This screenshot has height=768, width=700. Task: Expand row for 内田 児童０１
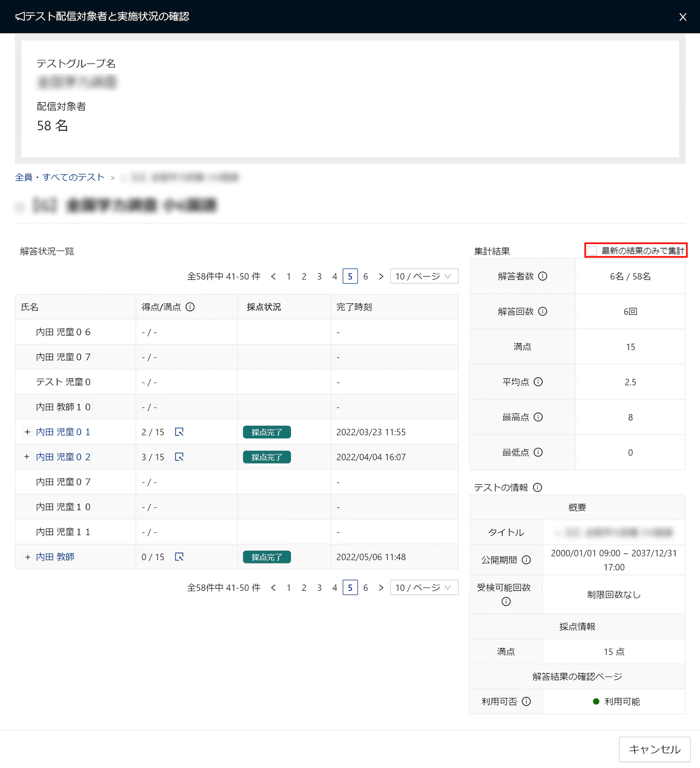point(27,432)
